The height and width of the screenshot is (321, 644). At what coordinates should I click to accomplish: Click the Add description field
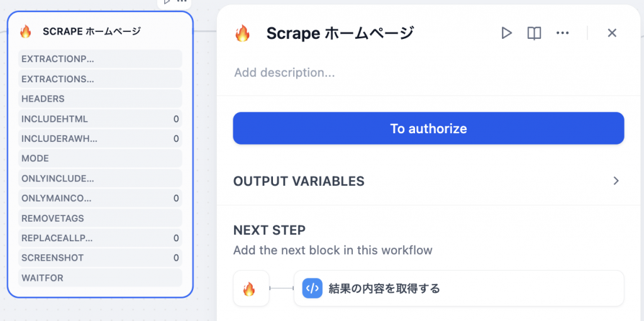[x=428, y=73]
